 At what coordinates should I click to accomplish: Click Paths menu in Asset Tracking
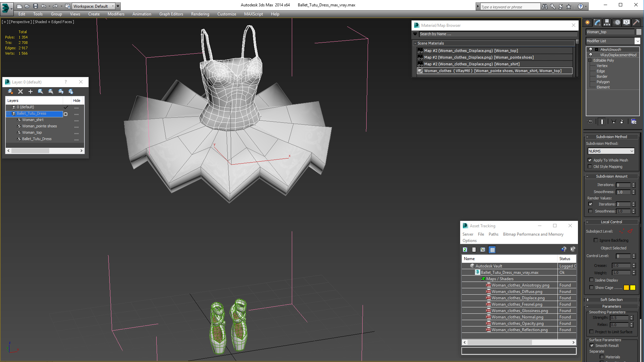(494, 234)
